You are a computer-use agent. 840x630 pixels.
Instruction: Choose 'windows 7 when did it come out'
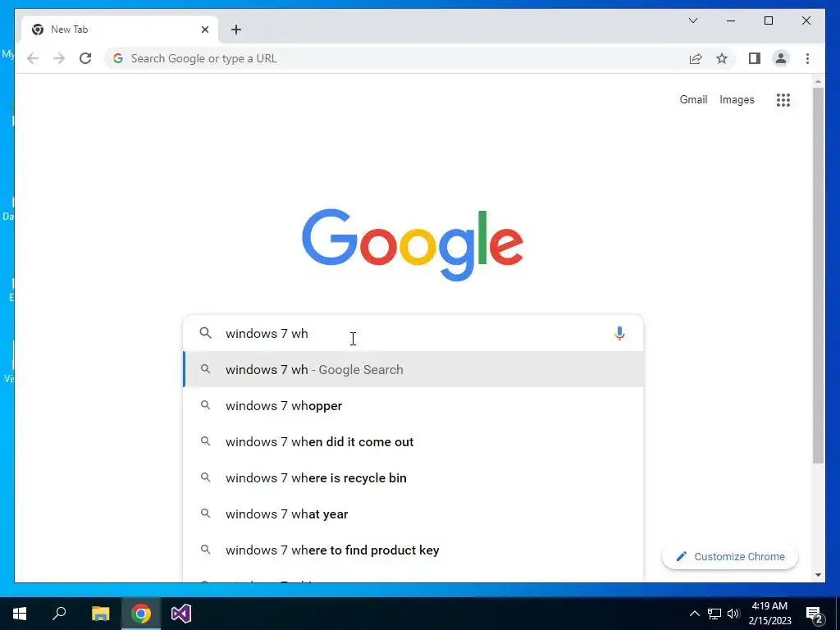413,442
